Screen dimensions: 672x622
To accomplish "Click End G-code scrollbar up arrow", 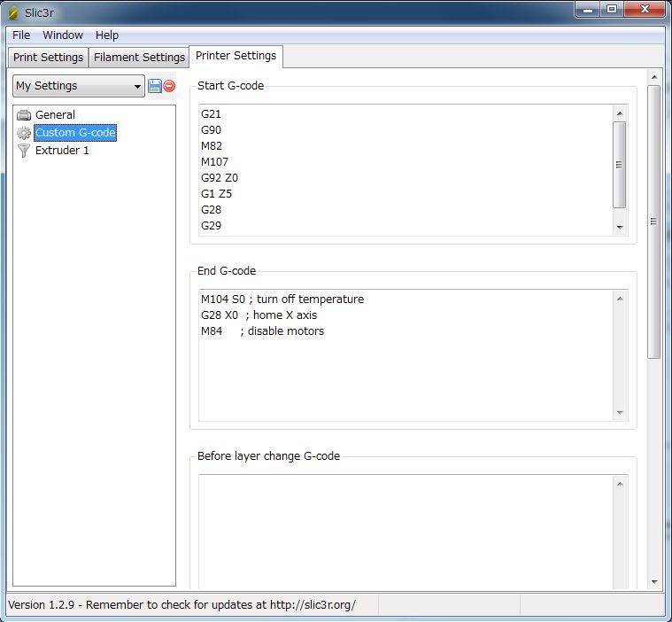I will pyautogui.click(x=620, y=299).
